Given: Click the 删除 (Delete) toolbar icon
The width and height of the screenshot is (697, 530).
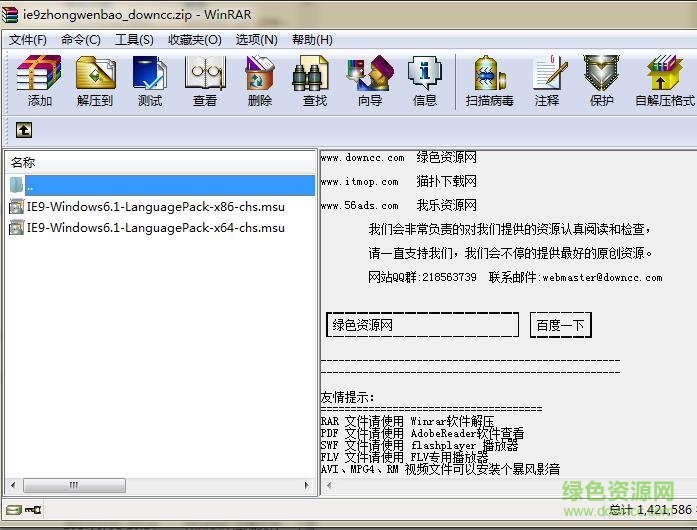Looking at the screenshot, I should [x=260, y=81].
